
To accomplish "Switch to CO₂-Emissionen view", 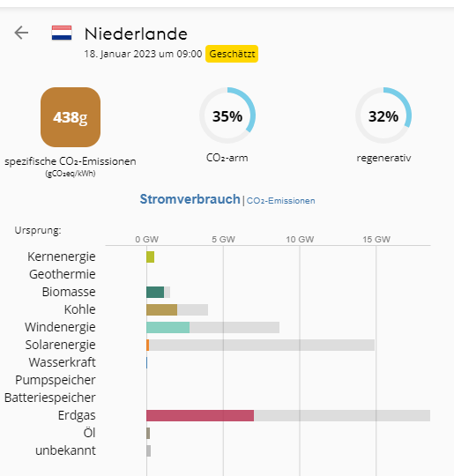I will click(x=280, y=201).
